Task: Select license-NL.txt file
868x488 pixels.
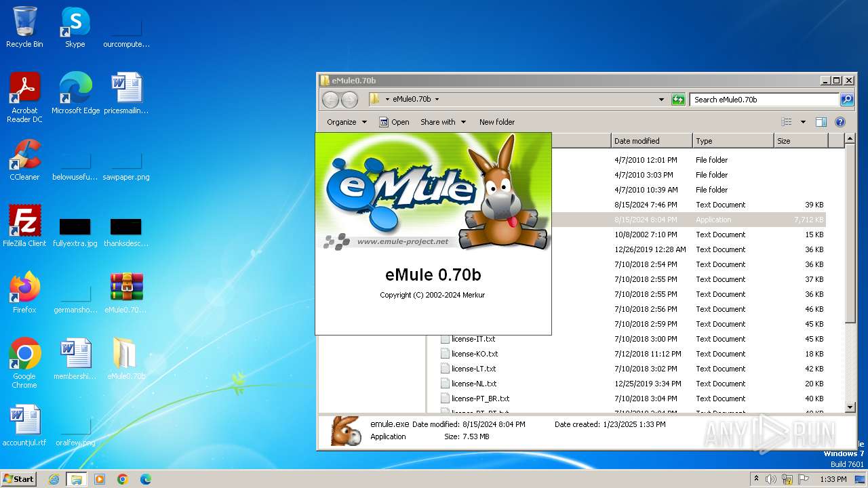Action: tap(474, 384)
